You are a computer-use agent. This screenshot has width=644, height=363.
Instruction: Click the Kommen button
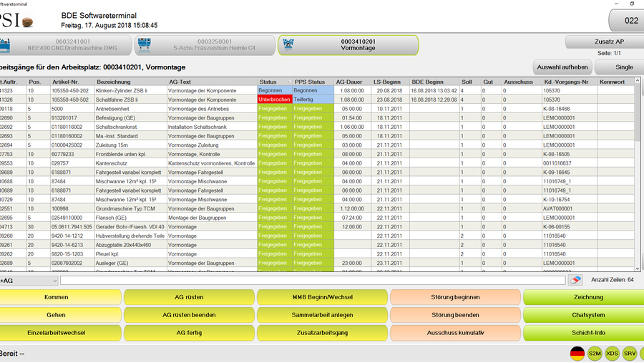point(60,297)
